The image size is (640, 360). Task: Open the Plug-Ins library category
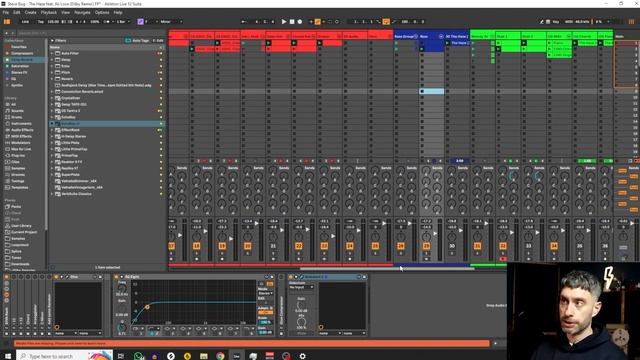[18, 156]
